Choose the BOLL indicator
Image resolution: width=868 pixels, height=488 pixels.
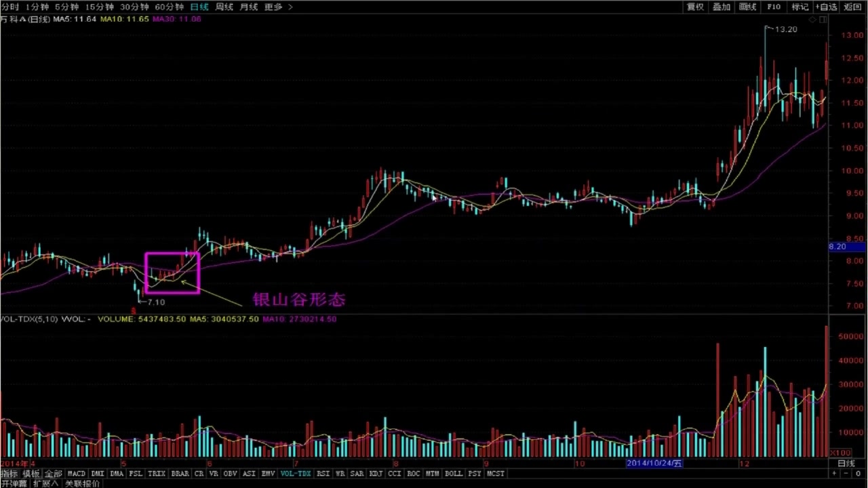tap(454, 474)
